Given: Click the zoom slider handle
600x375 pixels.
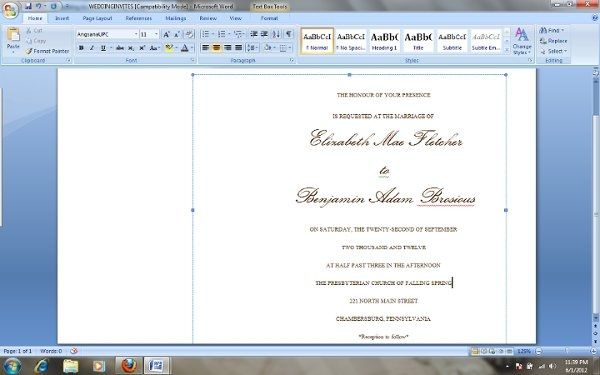Looking at the screenshot, I should [x=566, y=351].
